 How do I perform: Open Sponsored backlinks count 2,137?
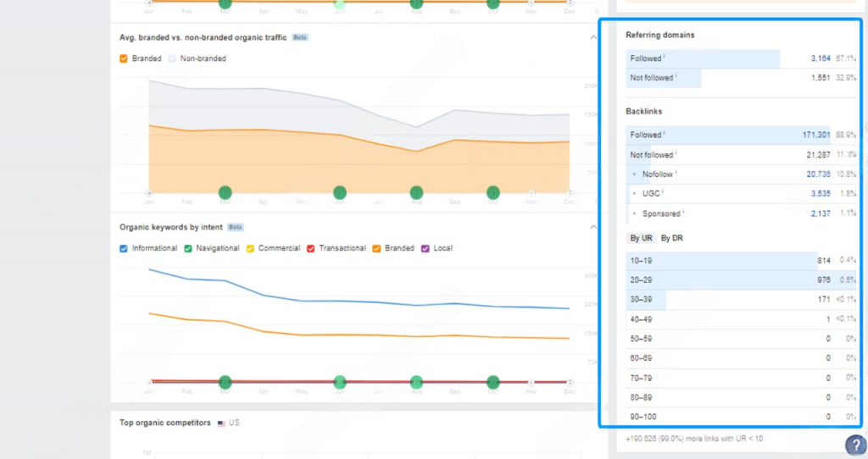coord(821,213)
